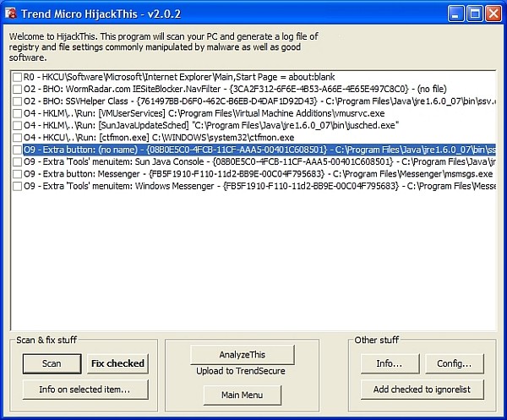The height and width of the screenshot is (420, 507).
Task: Toggle the SunJavaUpdateSched entry checkbox
Action: point(18,125)
